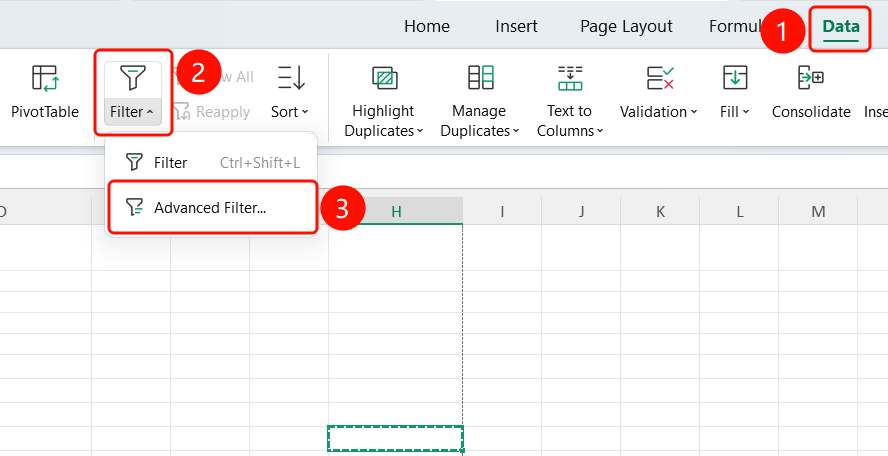Click the Consolidate label
The height and width of the screenshot is (456, 888).
click(x=811, y=112)
